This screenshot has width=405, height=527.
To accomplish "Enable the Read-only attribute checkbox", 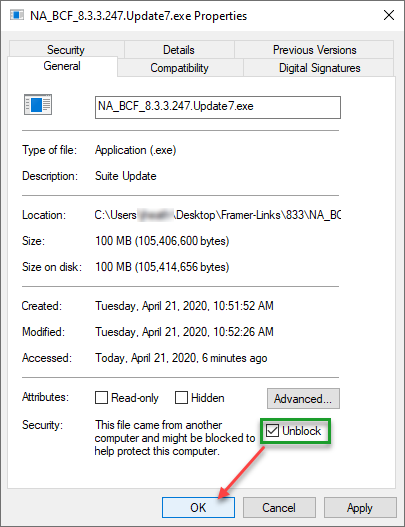I will click(x=101, y=398).
